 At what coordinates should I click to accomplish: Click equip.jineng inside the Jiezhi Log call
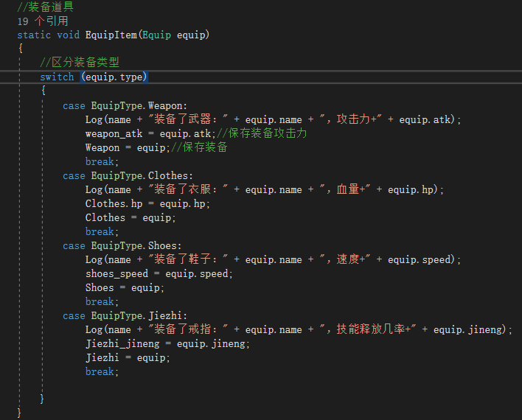[x=467, y=329]
